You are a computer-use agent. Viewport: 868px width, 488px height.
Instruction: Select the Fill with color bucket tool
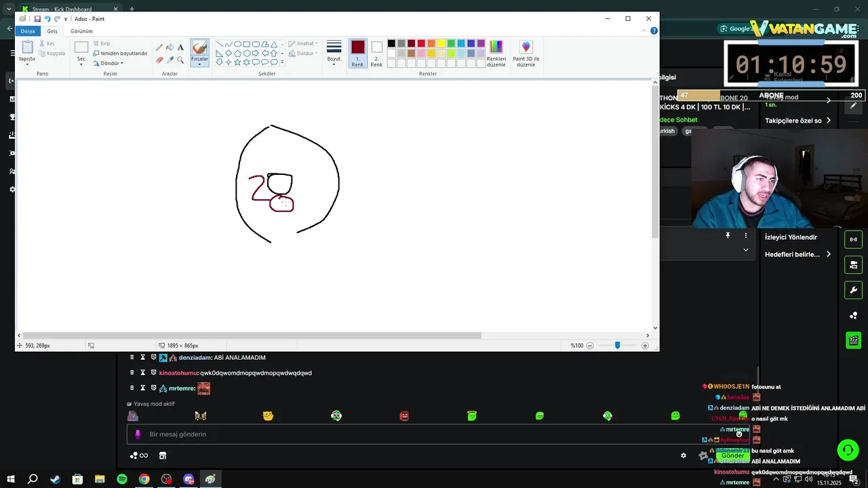pos(170,47)
